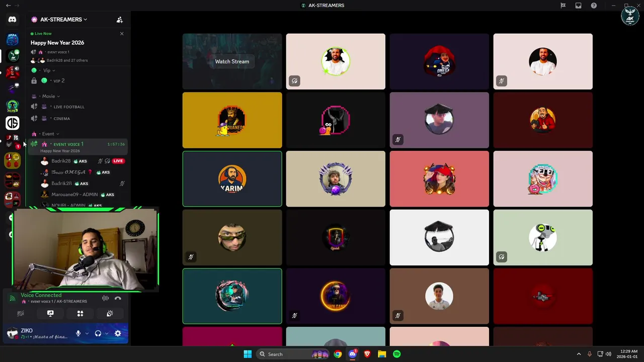Open headphones output options chevron
Image resolution: width=644 pixels, height=362 pixels.
[106, 333]
